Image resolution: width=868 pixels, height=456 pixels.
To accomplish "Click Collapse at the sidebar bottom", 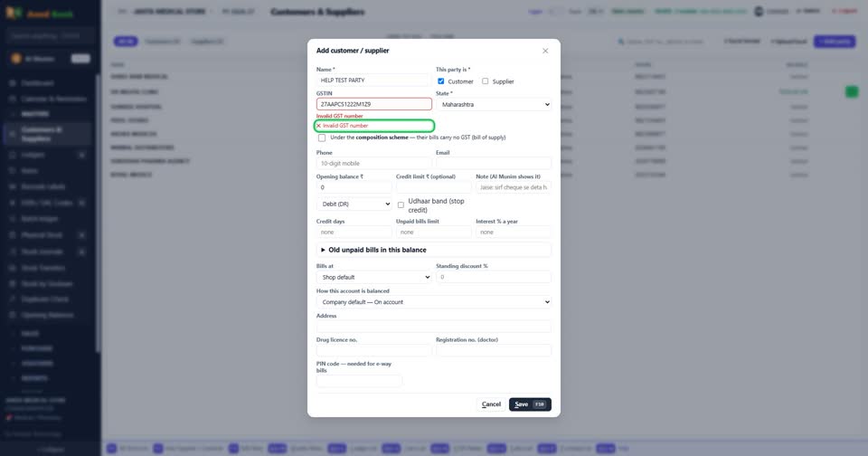I will [50, 450].
